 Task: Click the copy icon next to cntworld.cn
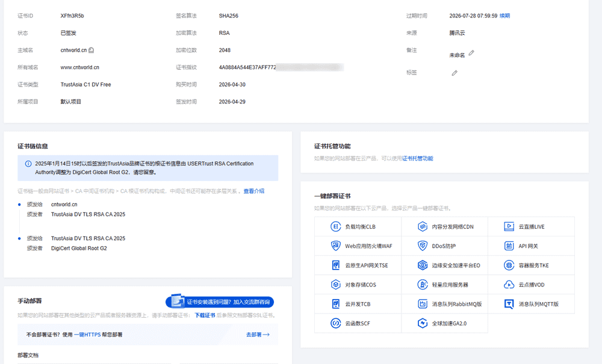pyautogui.click(x=91, y=51)
